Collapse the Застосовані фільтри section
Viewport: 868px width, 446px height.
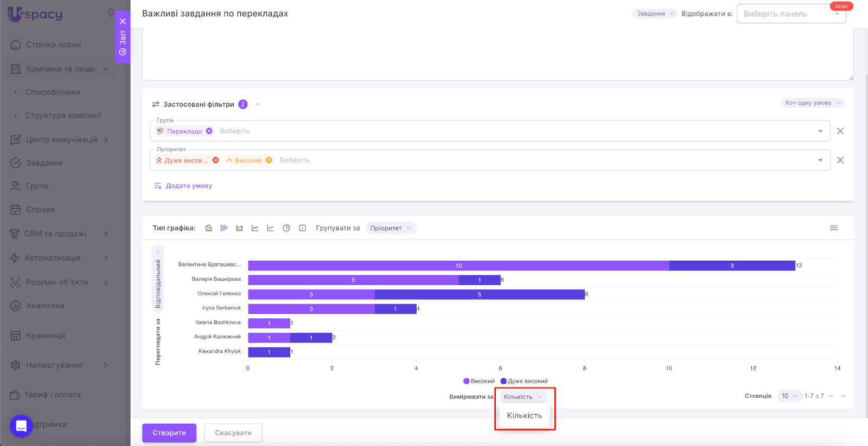pyautogui.click(x=258, y=105)
